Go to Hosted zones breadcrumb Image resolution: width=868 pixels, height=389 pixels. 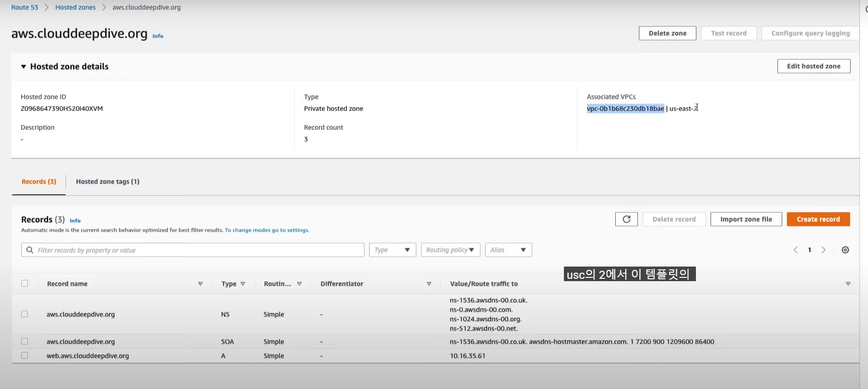(75, 8)
